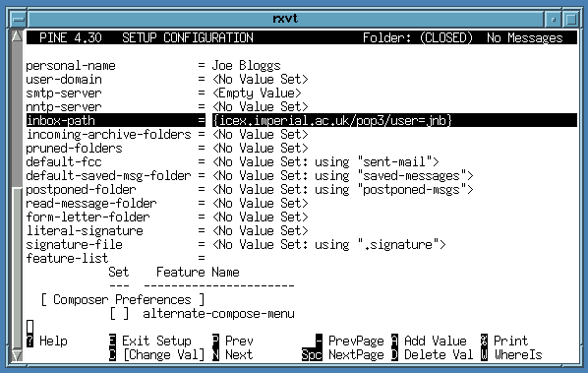Click the scrollbar up arrow
This screenshot has height=373, width=588.
(x=17, y=36)
